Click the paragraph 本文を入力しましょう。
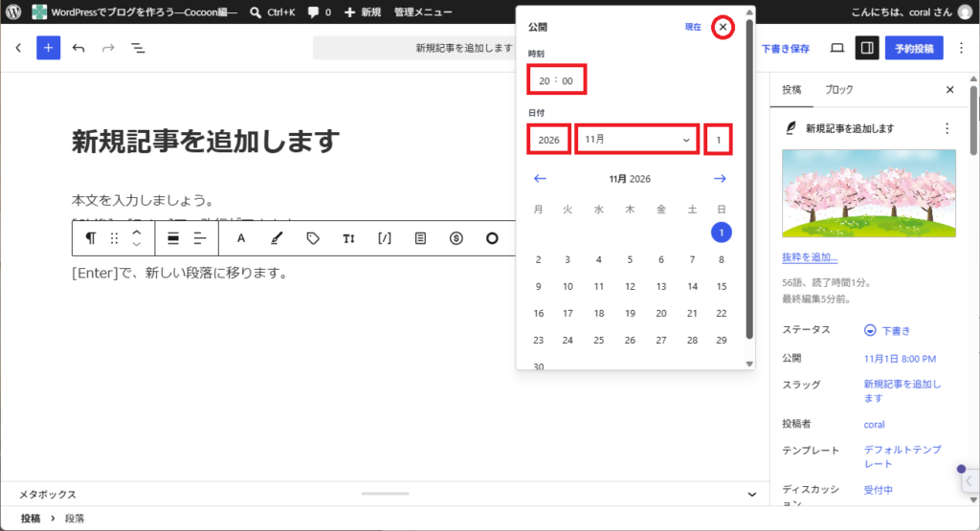Screen dimensions: 980x531 [x=144, y=200]
